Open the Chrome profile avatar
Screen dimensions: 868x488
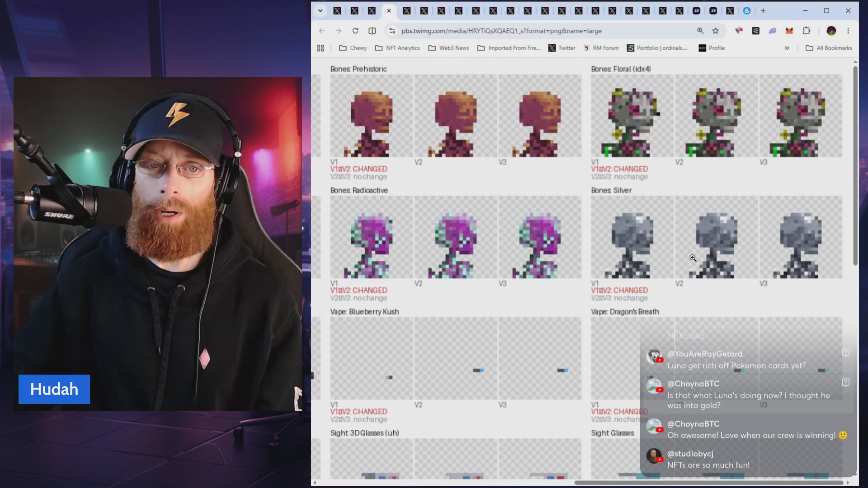coord(831,31)
